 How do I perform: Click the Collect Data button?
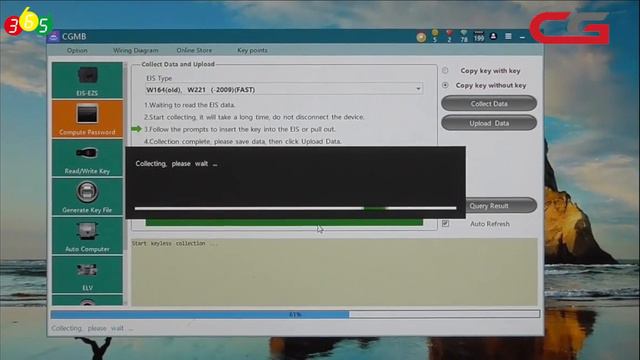(x=489, y=104)
